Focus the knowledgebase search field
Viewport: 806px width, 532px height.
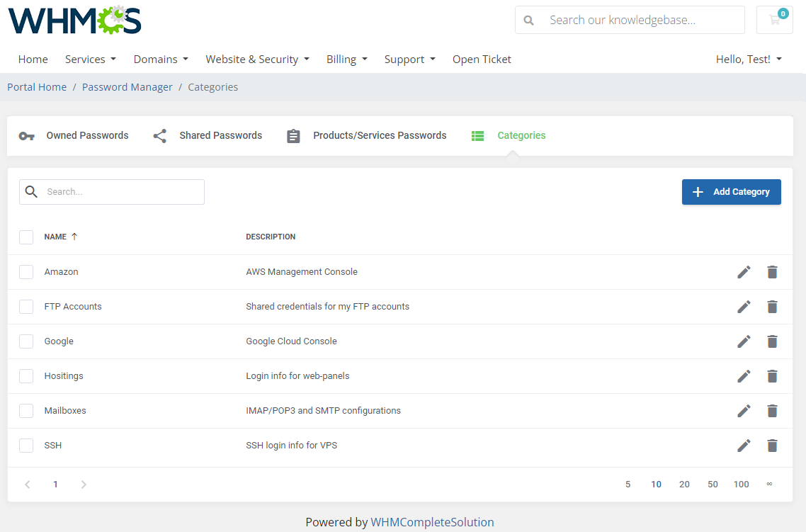coord(630,20)
